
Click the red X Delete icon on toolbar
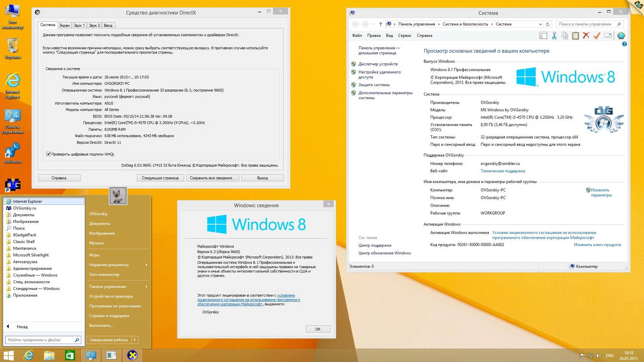pyautogui.click(x=586, y=36)
